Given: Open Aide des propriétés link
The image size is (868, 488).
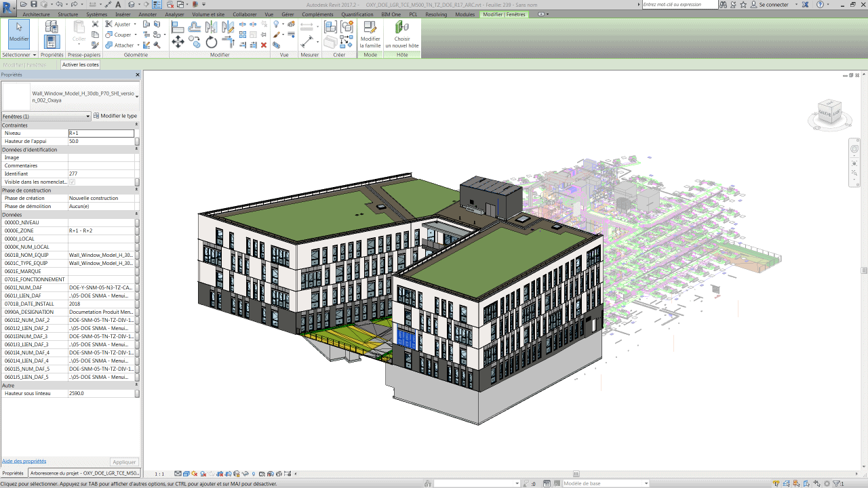Looking at the screenshot, I should coord(24,461).
